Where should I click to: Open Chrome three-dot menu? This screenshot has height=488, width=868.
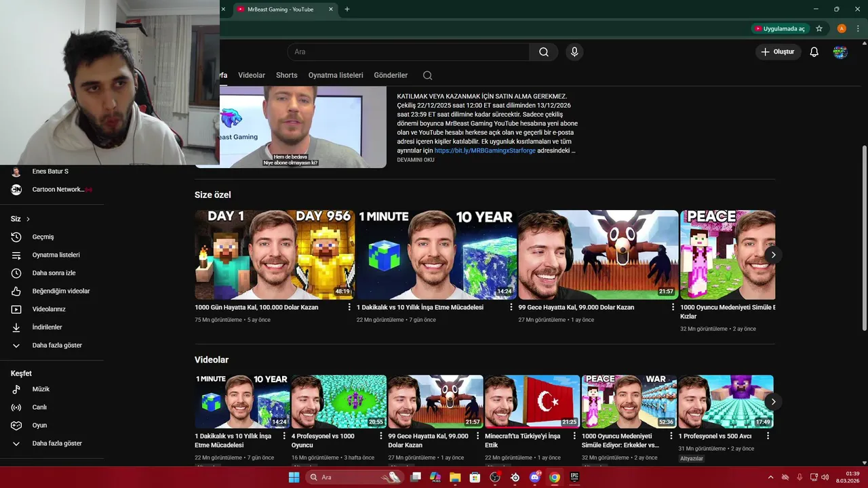tap(858, 28)
